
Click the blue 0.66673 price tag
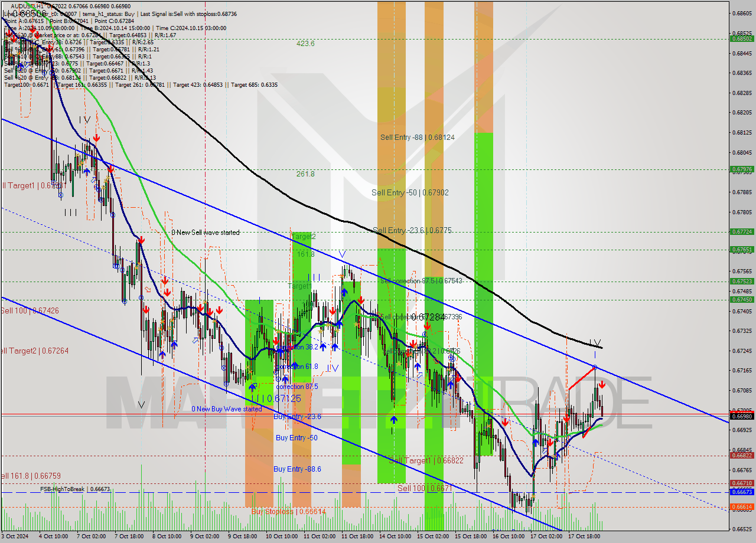click(x=742, y=492)
